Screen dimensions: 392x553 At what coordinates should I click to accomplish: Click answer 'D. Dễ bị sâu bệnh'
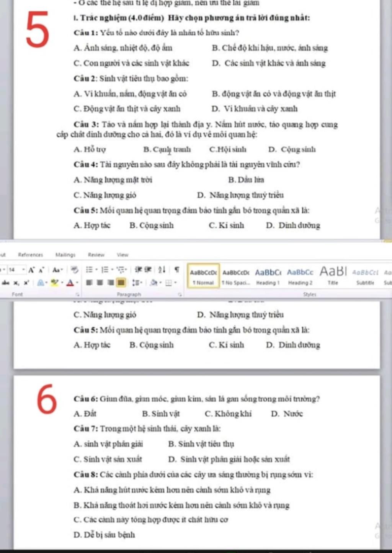[104, 535]
